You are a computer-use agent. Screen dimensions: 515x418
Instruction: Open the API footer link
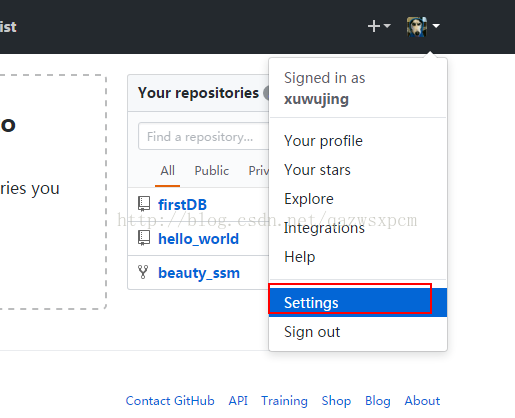point(238,401)
